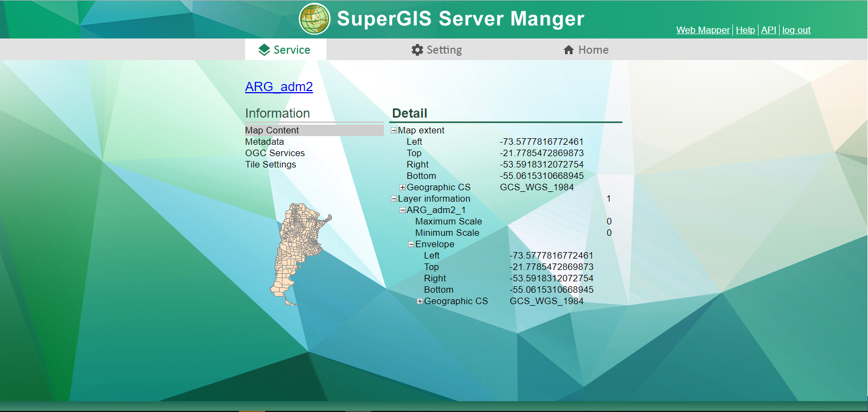Click Envelope GCS_WGS_1984 value
Screen dimensions: 868x412
tap(546, 301)
